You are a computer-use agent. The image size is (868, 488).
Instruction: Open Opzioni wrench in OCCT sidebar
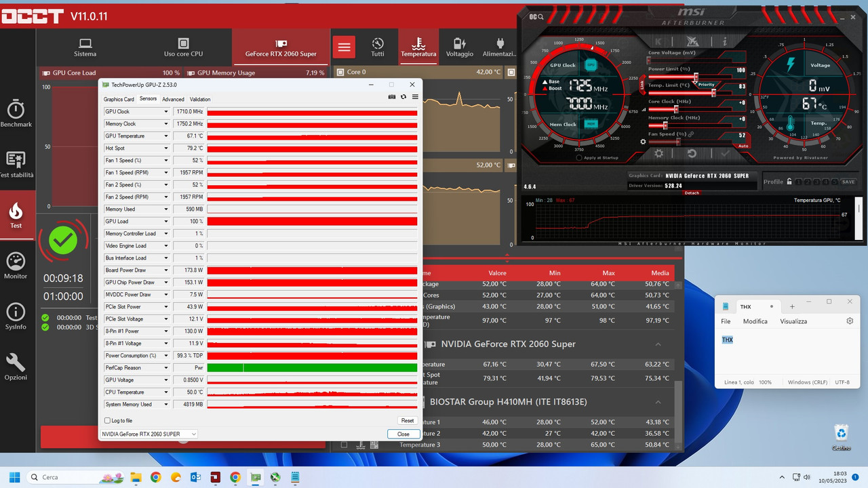click(x=16, y=367)
